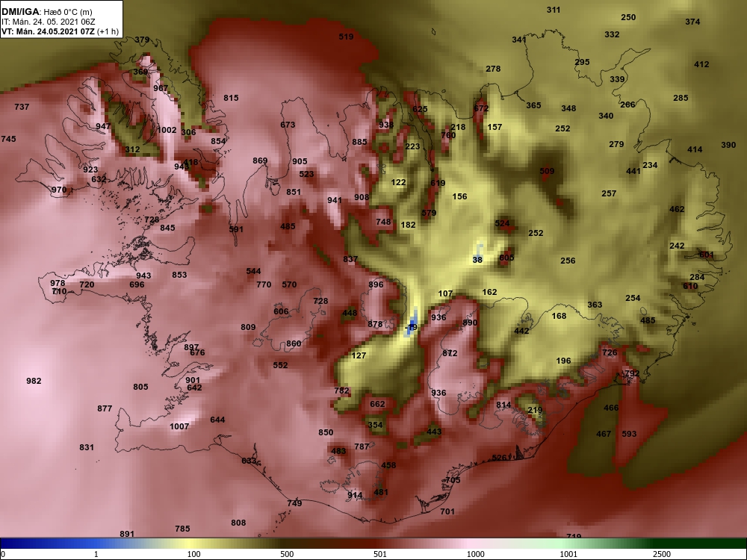Click the map value '970'

(59, 190)
